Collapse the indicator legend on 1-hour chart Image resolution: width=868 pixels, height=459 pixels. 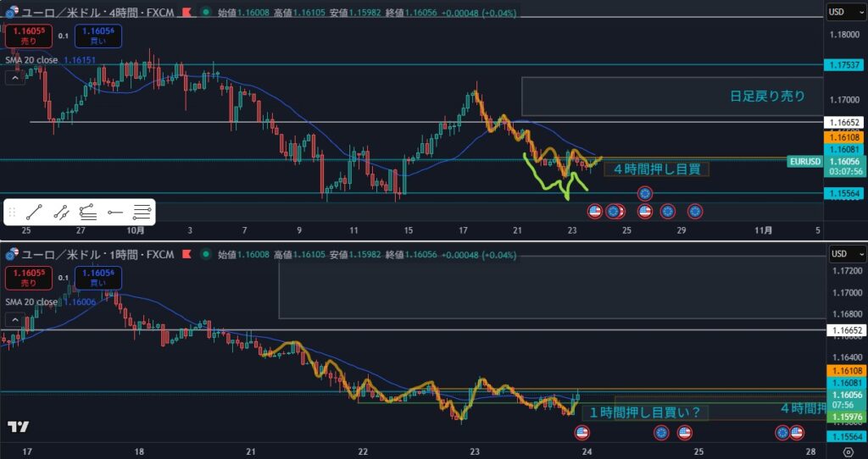(x=14, y=319)
